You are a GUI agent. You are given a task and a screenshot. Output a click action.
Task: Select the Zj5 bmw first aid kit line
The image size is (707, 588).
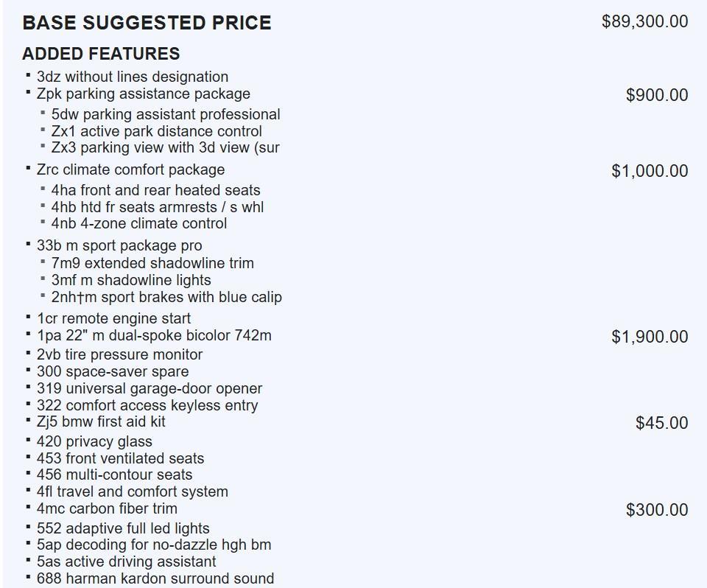coord(101,421)
